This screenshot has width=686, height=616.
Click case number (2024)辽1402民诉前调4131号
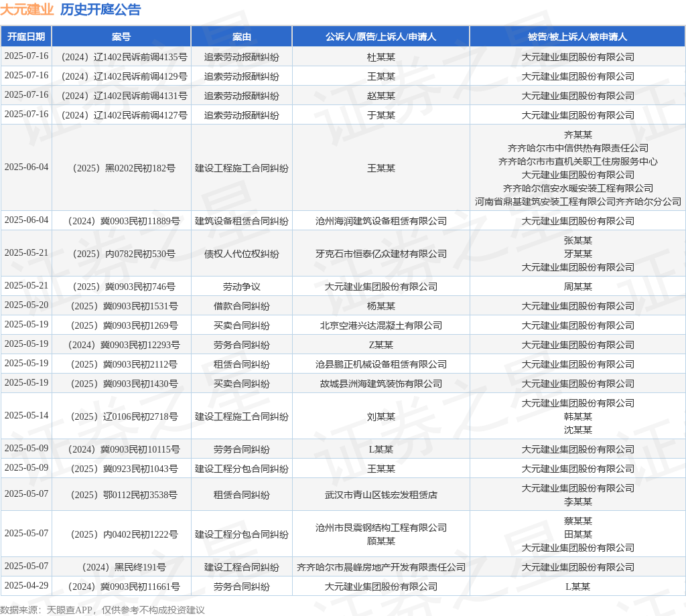(x=124, y=96)
